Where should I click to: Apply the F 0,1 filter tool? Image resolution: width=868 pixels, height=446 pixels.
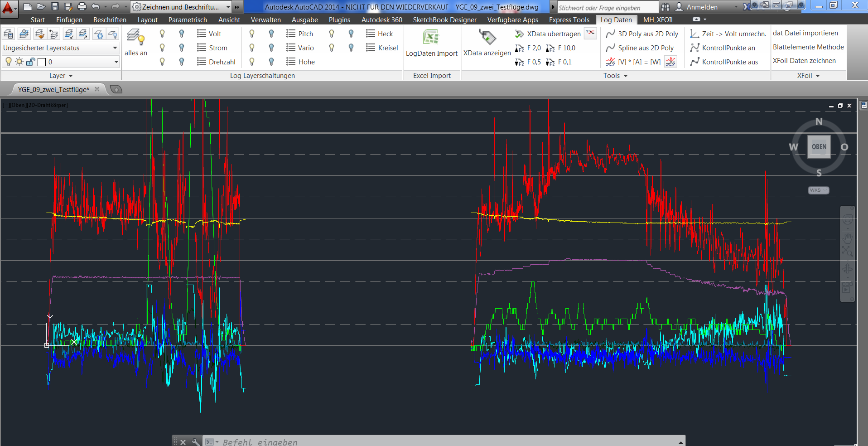[559, 62]
